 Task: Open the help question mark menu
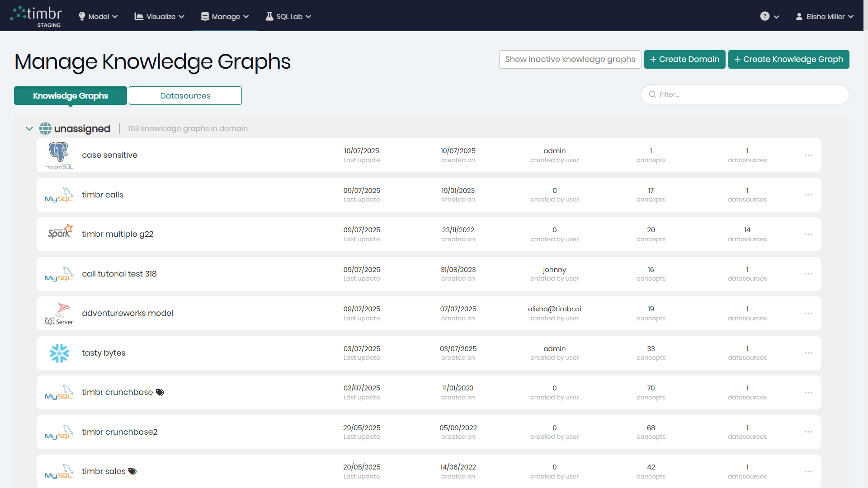tap(765, 16)
